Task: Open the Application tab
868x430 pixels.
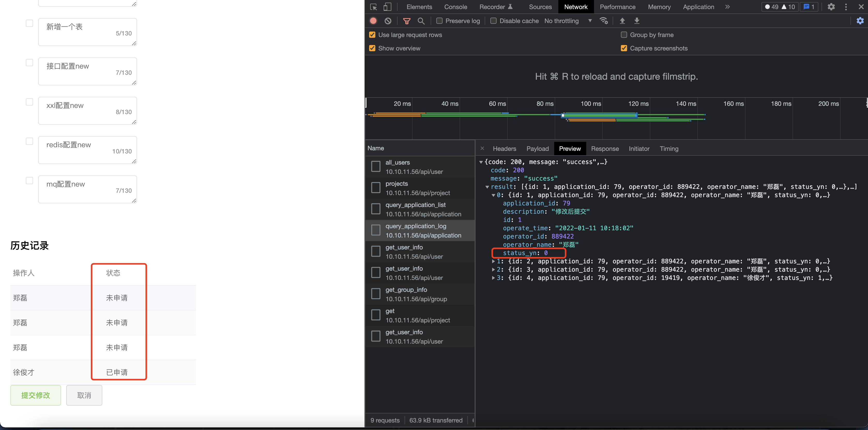Action: pos(698,7)
